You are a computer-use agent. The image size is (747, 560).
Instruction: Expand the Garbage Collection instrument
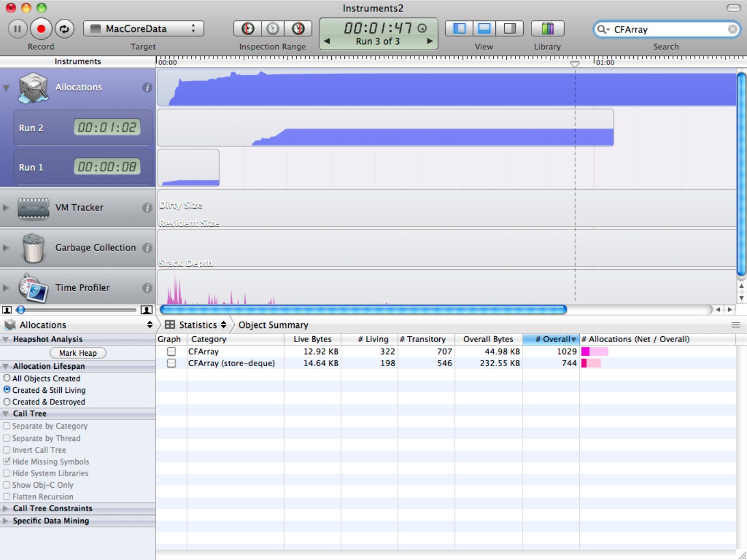pos(6,247)
